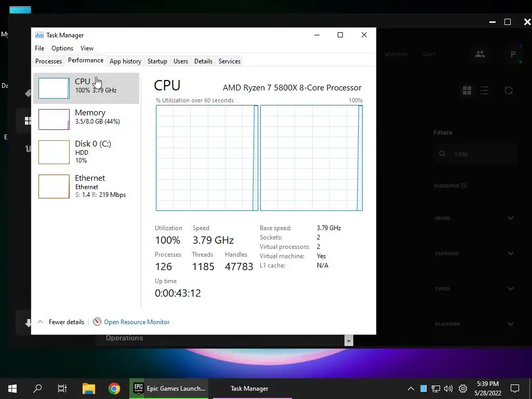532x399 pixels.
Task: Open Cart in Epic Games Launcher
Action: tap(429, 54)
